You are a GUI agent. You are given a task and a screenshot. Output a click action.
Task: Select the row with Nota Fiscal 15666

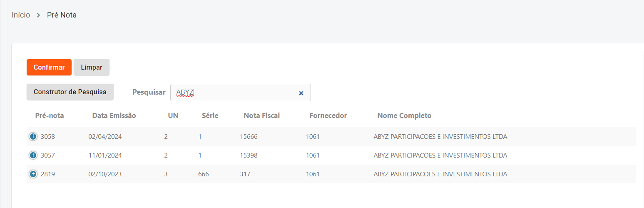coord(249,136)
